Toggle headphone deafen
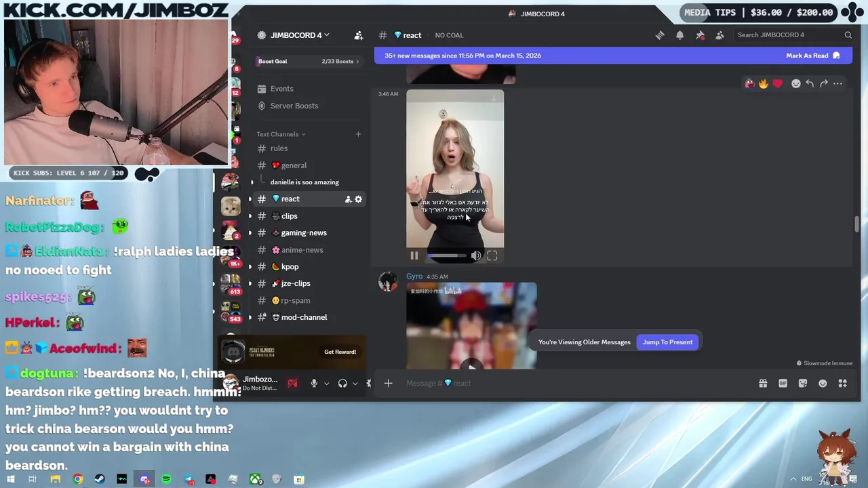This screenshot has height=488, width=868. (x=342, y=384)
